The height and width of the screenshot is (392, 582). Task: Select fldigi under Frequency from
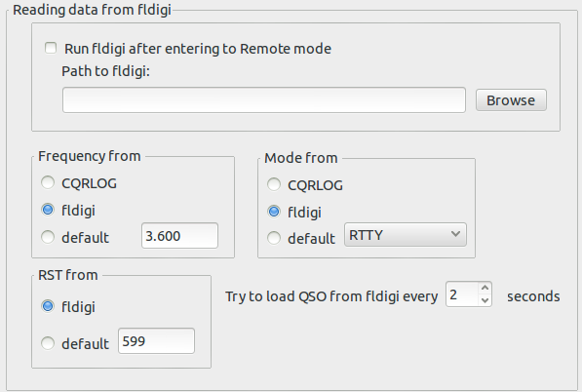tap(48, 210)
